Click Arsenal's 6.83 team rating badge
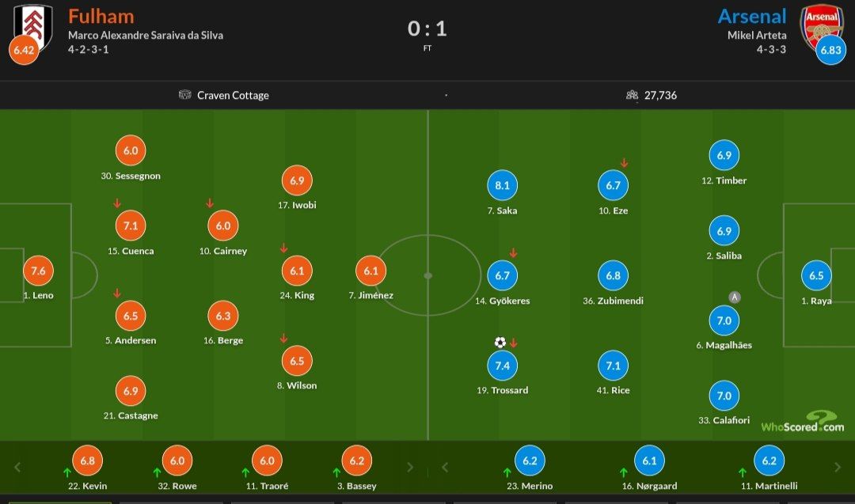Image resolution: width=855 pixels, height=504 pixels. tap(830, 51)
